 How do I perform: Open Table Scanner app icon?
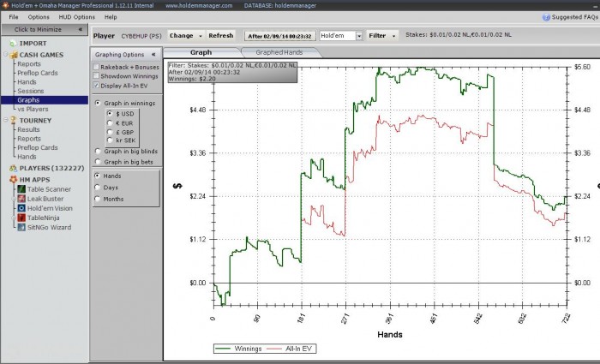pyautogui.click(x=21, y=189)
